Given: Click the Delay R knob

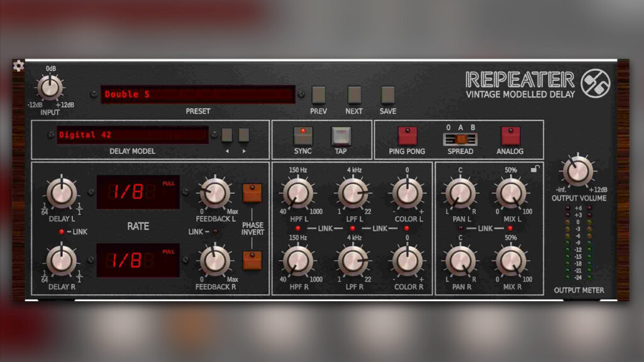Looking at the screenshot, I should 62,260.
